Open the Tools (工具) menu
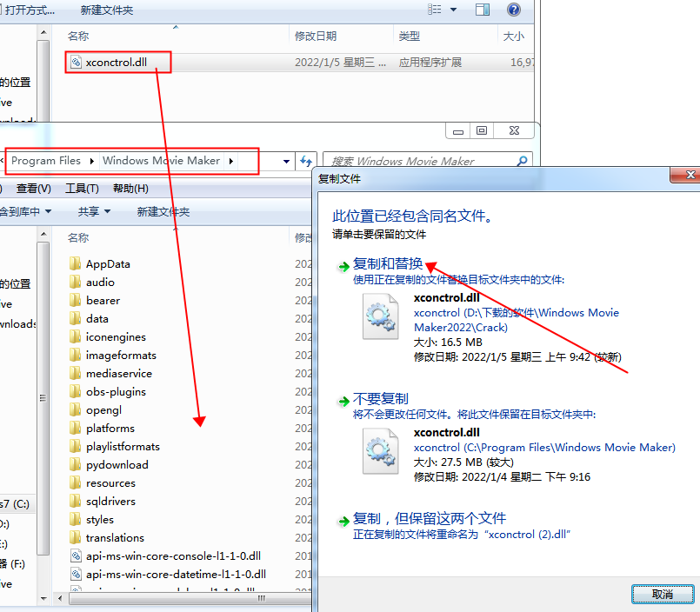The image size is (700, 612). (82, 189)
